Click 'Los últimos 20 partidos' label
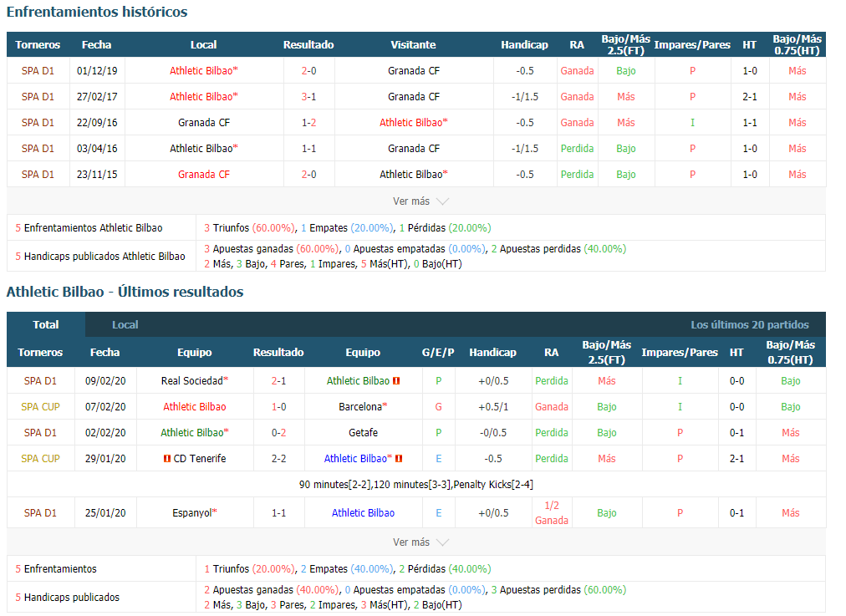The image size is (846, 616). tap(750, 325)
